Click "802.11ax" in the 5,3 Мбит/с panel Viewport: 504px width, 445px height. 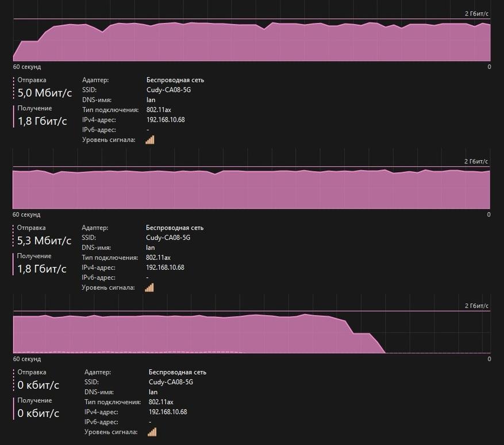[158, 257]
